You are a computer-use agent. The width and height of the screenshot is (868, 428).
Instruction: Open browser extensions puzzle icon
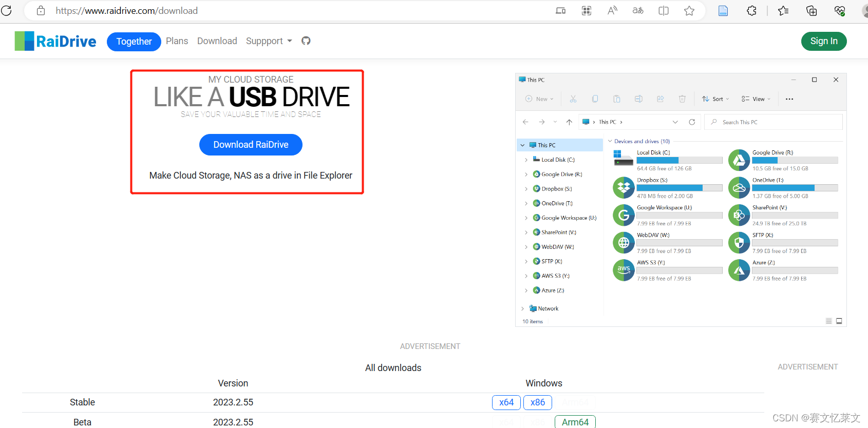(751, 10)
